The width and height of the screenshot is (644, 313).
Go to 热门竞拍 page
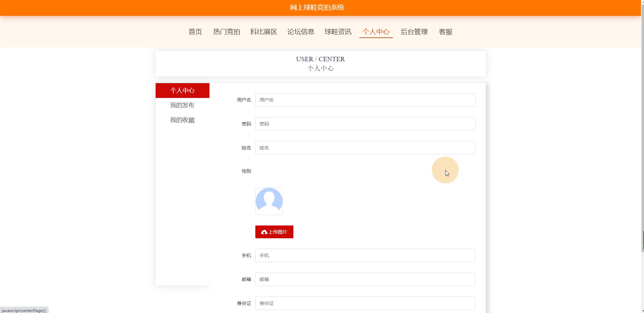pyautogui.click(x=226, y=32)
